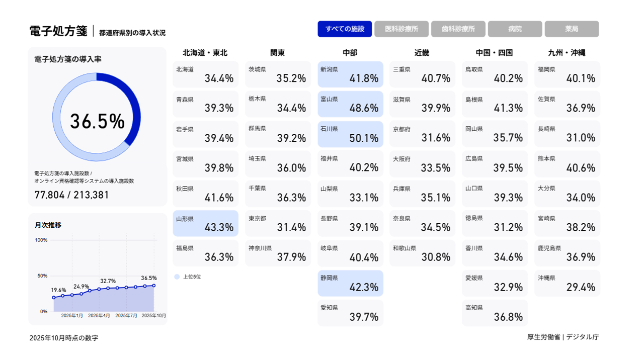Click the 上位5位 legend color swatch
This screenshot has width=644, height=362.
point(177,277)
